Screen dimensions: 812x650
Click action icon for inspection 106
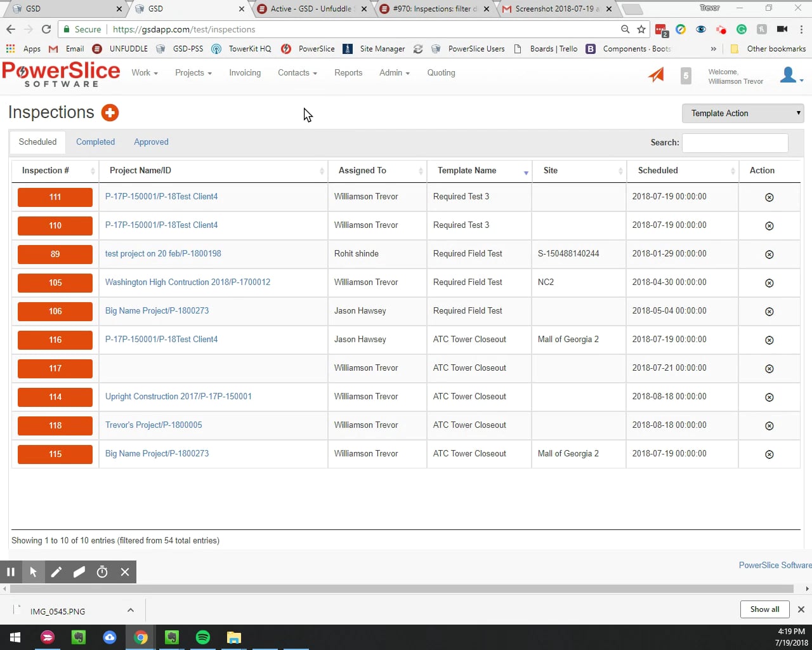click(x=769, y=312)
